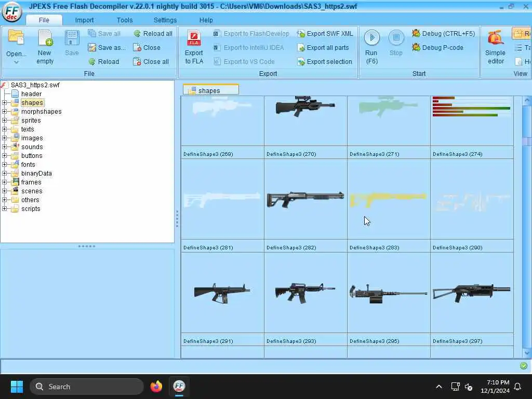Click the scrollbar up arrow

pyautogui.click(x=527, y=100)
